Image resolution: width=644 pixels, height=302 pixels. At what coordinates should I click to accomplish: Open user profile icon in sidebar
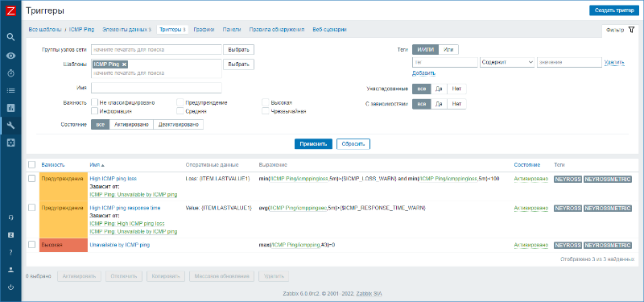11,270
